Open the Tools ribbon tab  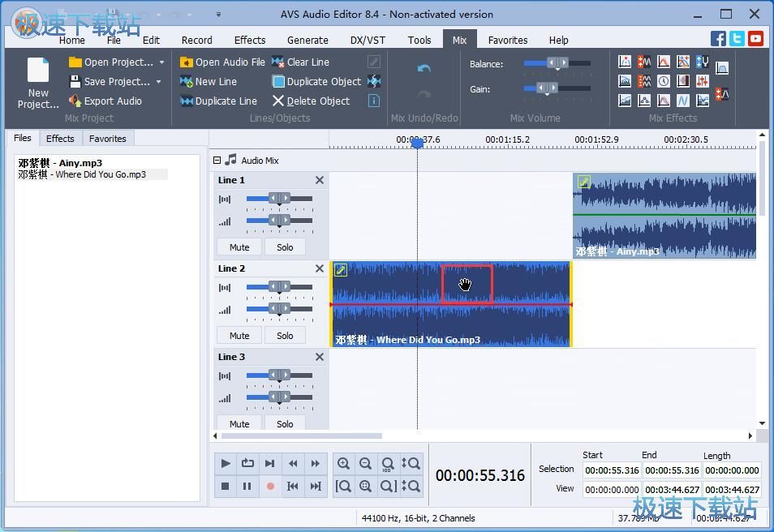coord(419,40)
